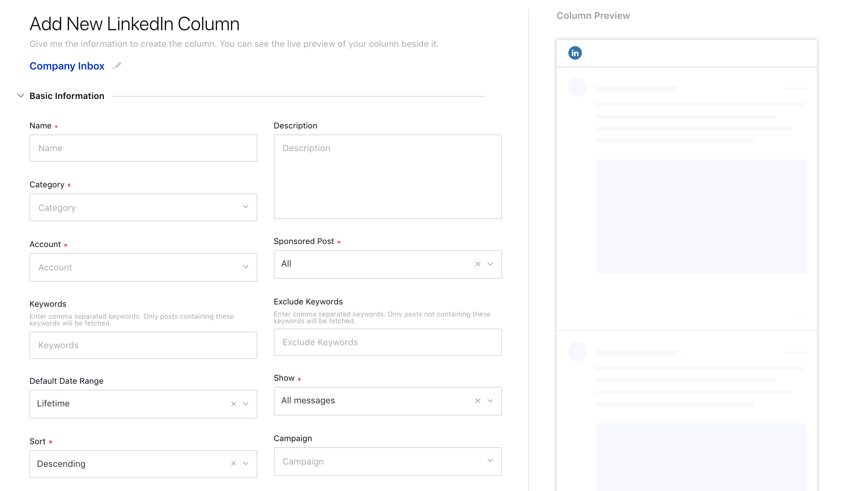Click the clear X icon on Show field
Image resolution: width=868 pixels, height=491 pixels.
(x=477, y=400)
